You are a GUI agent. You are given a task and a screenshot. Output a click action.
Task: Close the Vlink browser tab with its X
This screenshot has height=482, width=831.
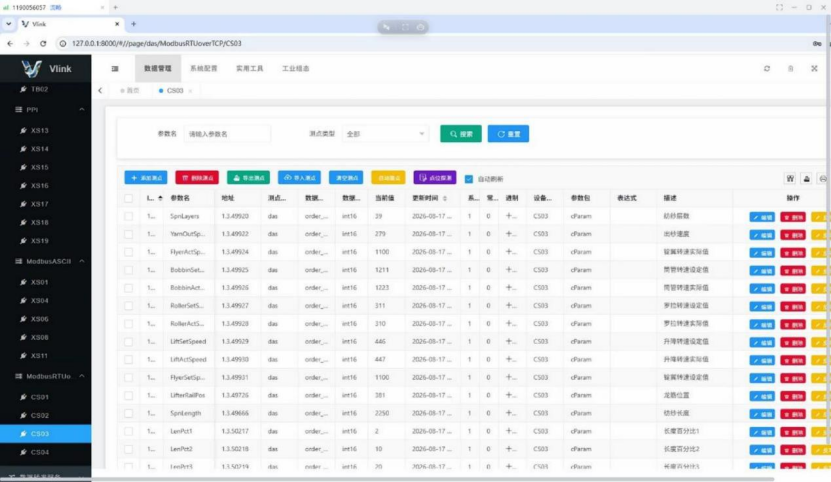click(x=117, y=24)
